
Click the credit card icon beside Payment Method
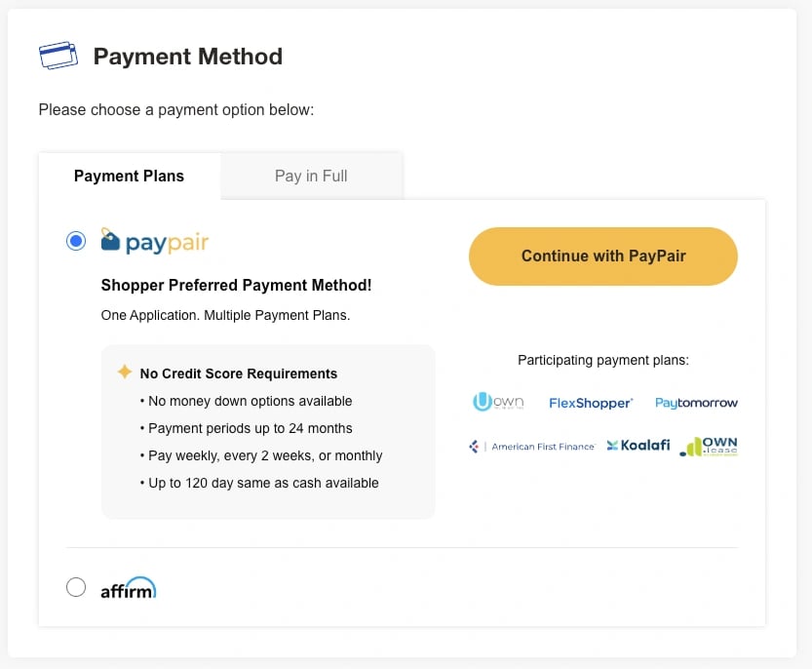(x=58, y=56)
